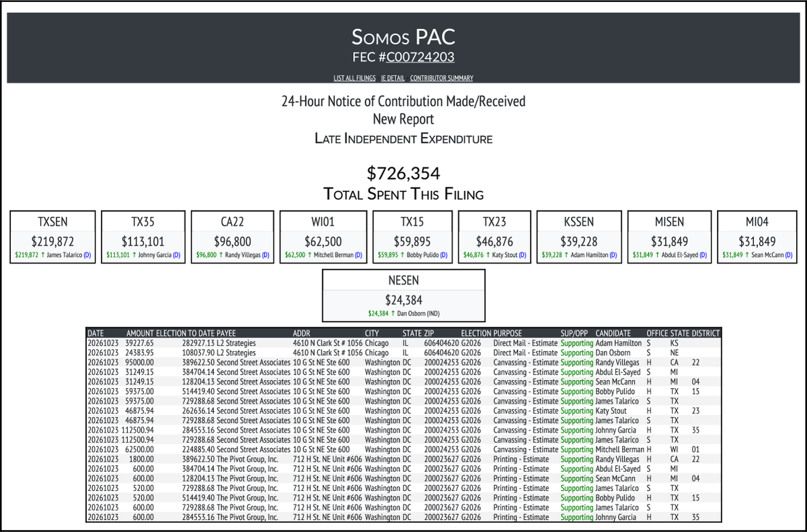Select the NESEN race card
This screenshot has width=807, height=532.
(403, 296)
